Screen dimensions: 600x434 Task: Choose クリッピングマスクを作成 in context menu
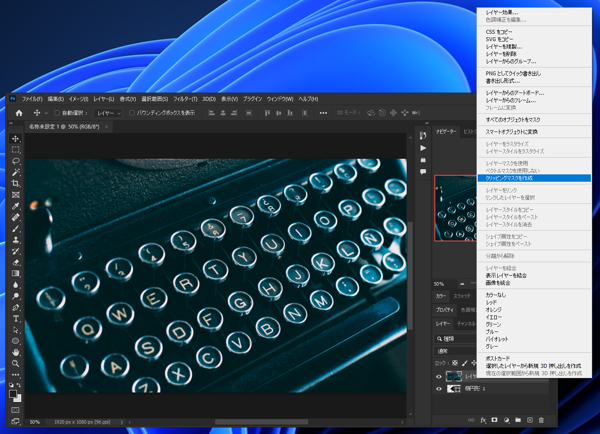534,178
